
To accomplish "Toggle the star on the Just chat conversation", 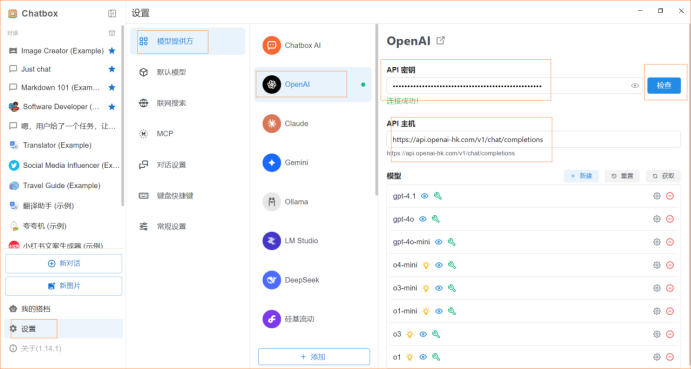I will pos(112,69).
